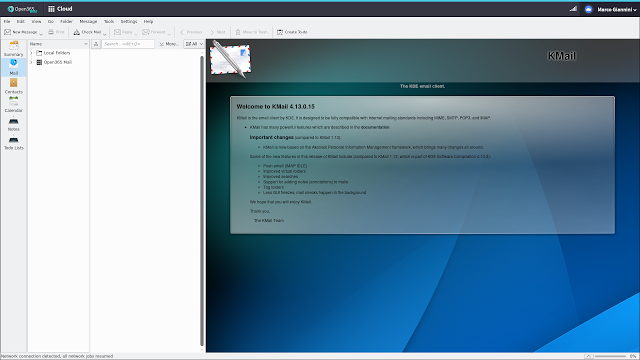The height and width of the screenshot is (360, 640).
Task: Open the Folder menu
Action: point(66,21)
